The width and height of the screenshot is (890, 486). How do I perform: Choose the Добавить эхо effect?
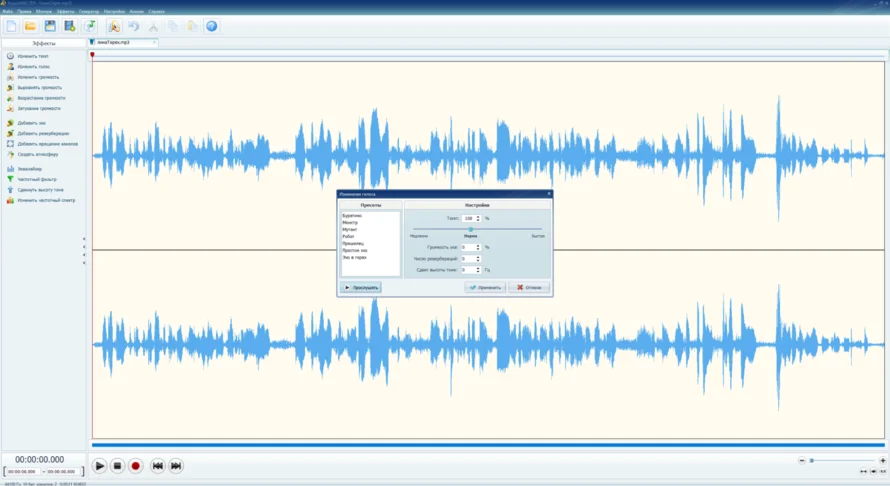tap(31, 123)
